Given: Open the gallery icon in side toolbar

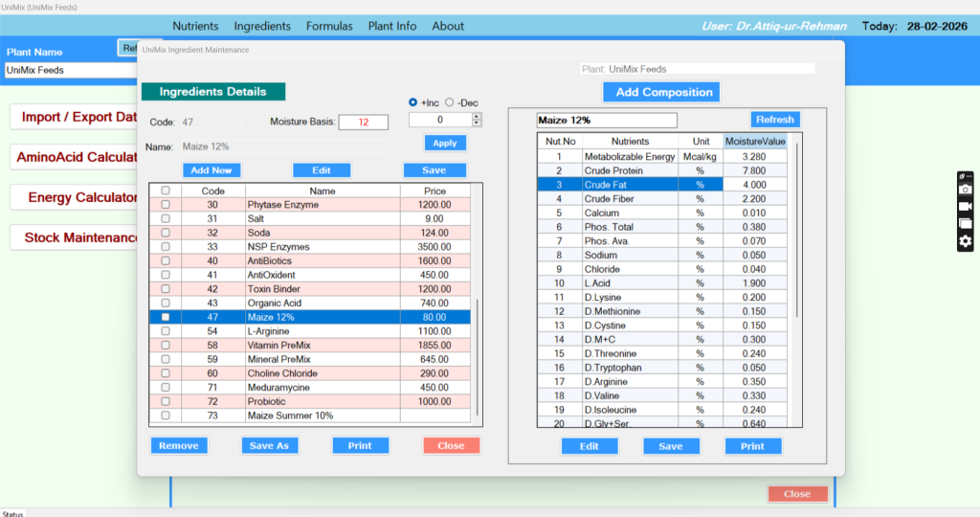Looking at the screenshot, I should click(x=966, y=224).
